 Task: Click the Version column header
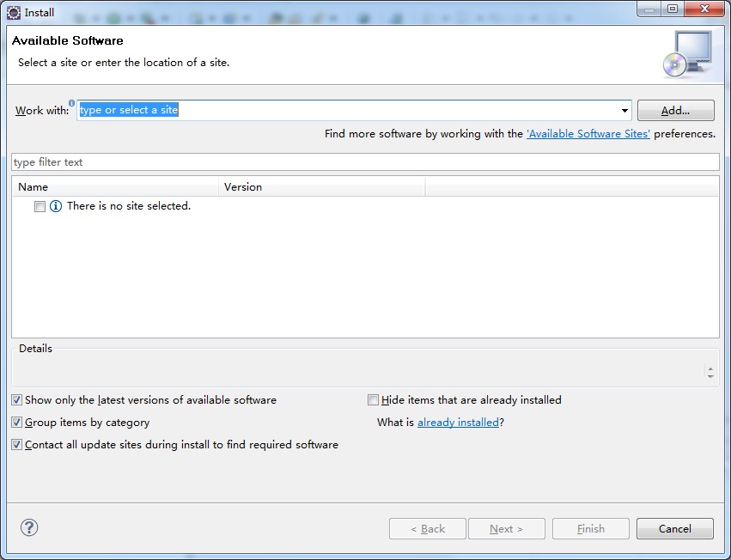pos(322,186)
